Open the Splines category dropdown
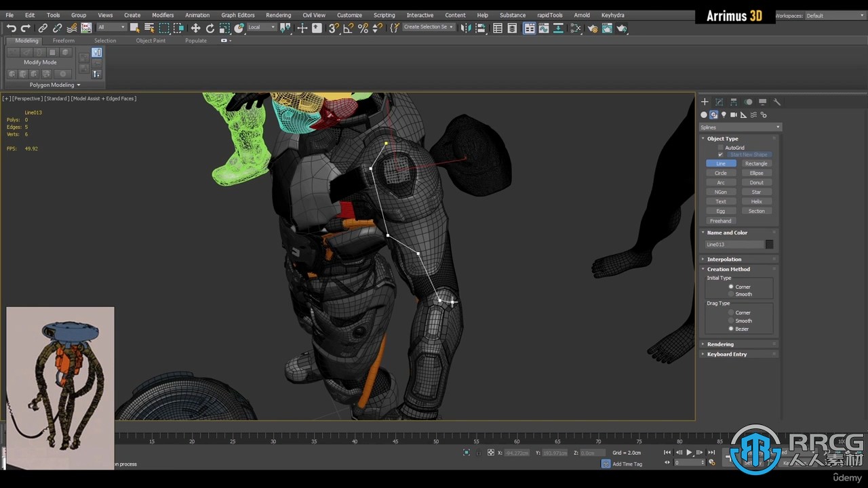The image size is (868, 488). (x=740, y=127)
